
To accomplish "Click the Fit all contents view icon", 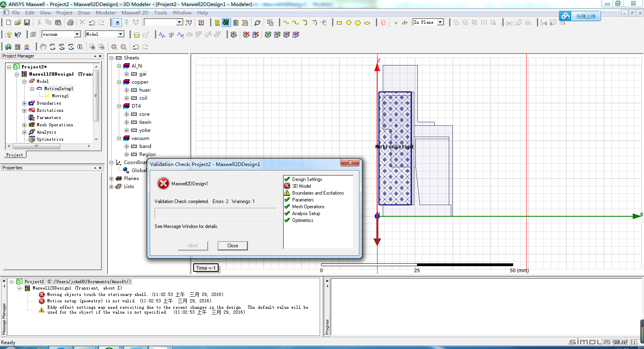I will pyautogui.click(x=114, y=47).
